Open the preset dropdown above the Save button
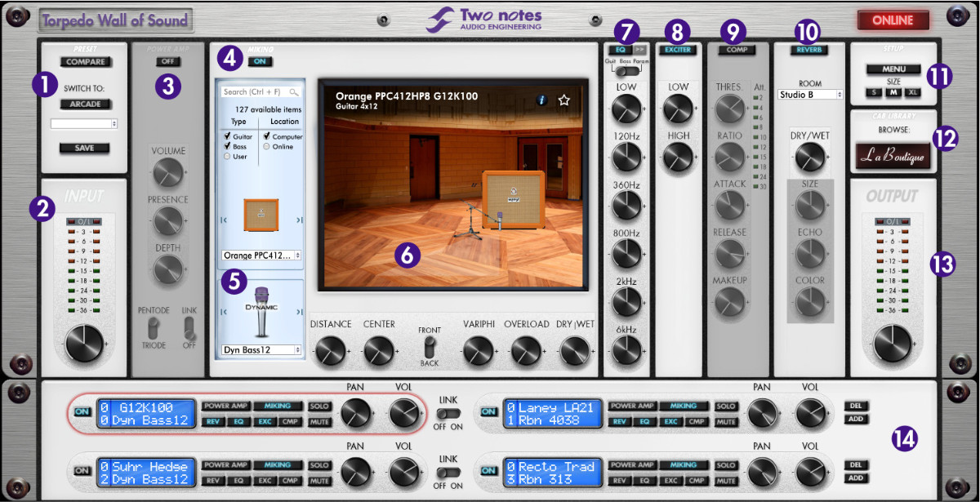 (84, 123)
